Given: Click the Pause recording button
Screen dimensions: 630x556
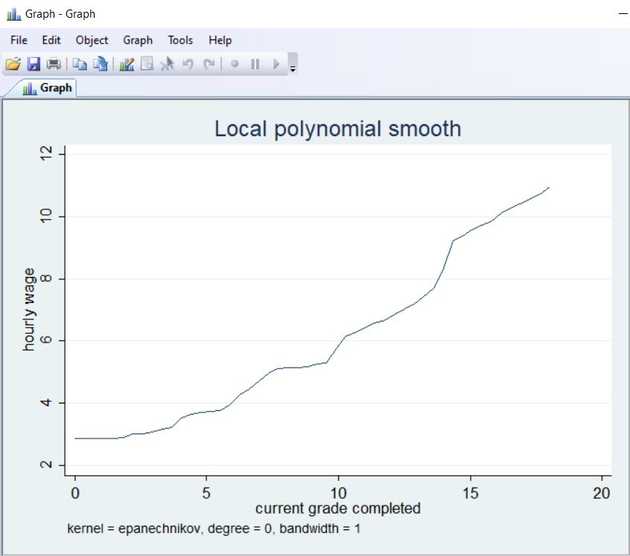Looking at the screenshot, I should pyautogui.click(x=255, y=64).
